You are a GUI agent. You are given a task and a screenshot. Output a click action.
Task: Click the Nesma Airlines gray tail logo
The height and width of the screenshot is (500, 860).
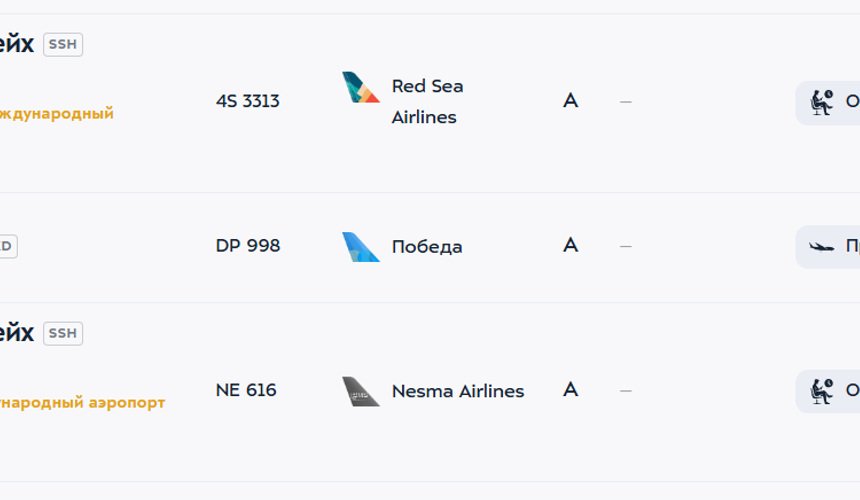tap(361, 391)
